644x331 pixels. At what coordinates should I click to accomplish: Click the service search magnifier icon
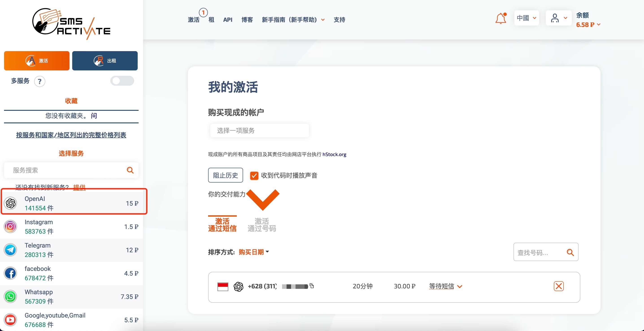130,170
